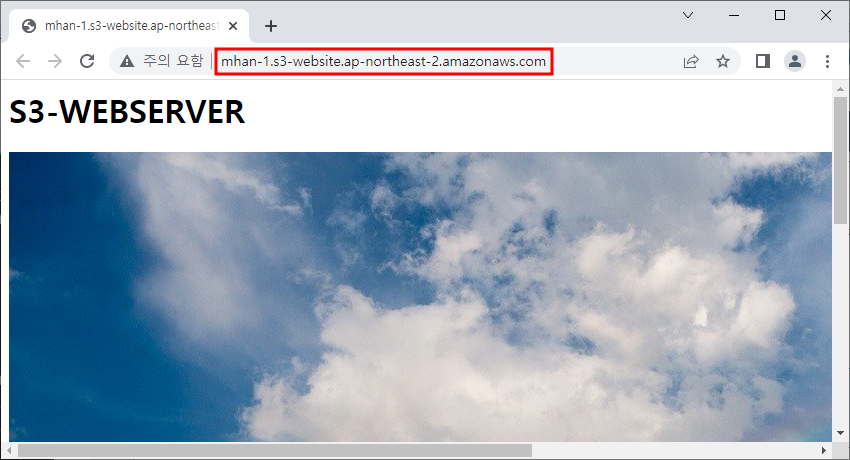This screenshot has width=850, height=460.
Task: Click the horizontal scrollbar thumb
Action: point(275,450)
